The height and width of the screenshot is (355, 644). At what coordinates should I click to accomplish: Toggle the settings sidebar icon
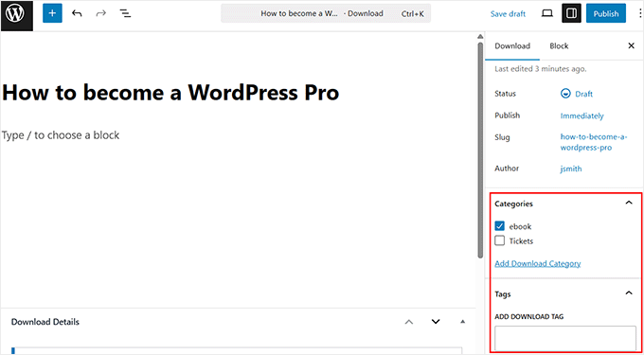[x=572, y=13]
